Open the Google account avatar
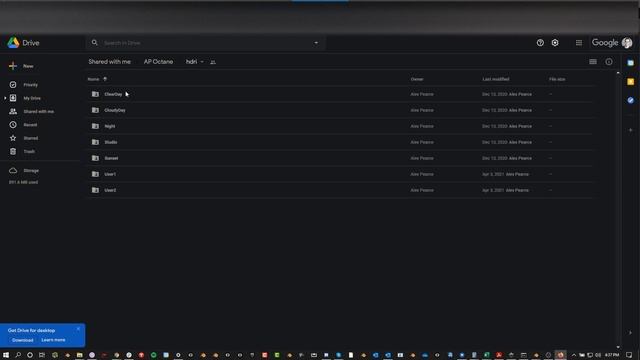Screen dimensions: 640x360 (627, 42)
